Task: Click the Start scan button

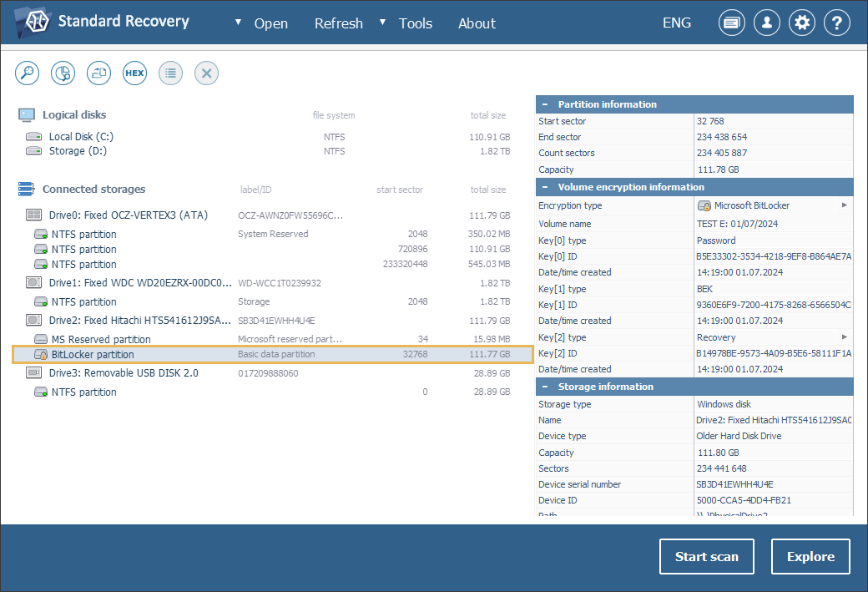Action: [706, 557]
